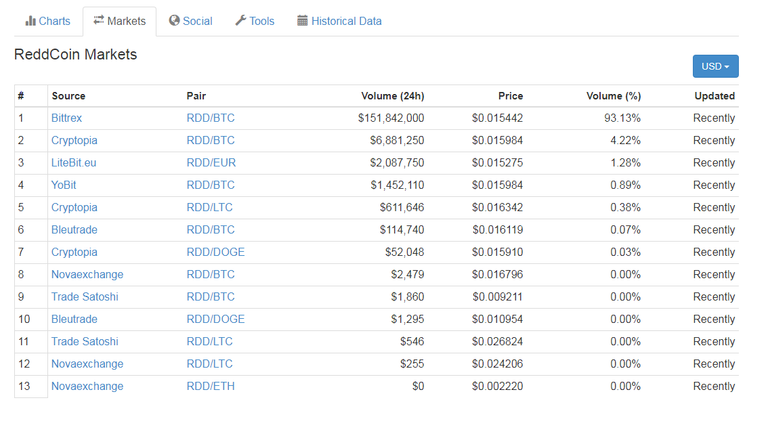Select the 1.28% volume share cell
Image resolution: width=768 pixels, height=423 pixels.
(625, 163)
